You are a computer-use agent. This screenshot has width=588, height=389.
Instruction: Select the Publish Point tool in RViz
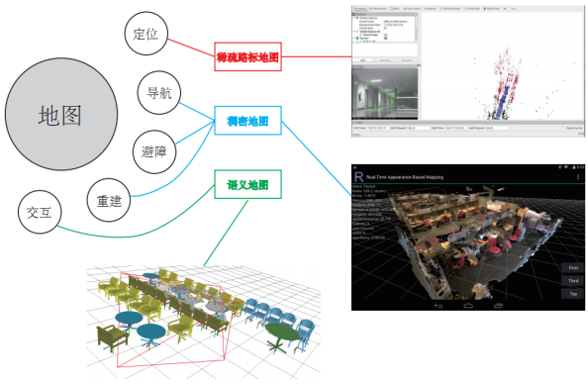491,9
